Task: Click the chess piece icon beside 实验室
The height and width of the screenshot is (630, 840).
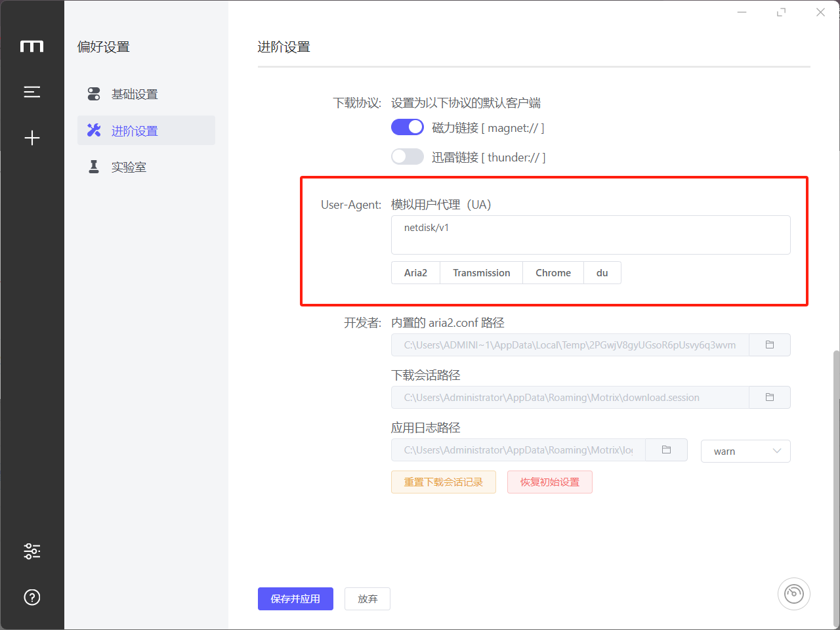Action: 94,167
